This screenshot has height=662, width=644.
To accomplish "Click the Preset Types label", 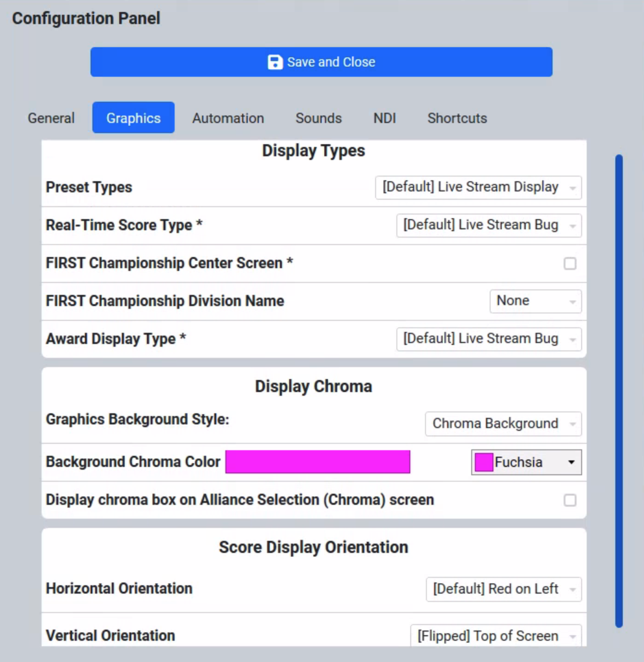I will pyautogui.click(x=89, y=187).
